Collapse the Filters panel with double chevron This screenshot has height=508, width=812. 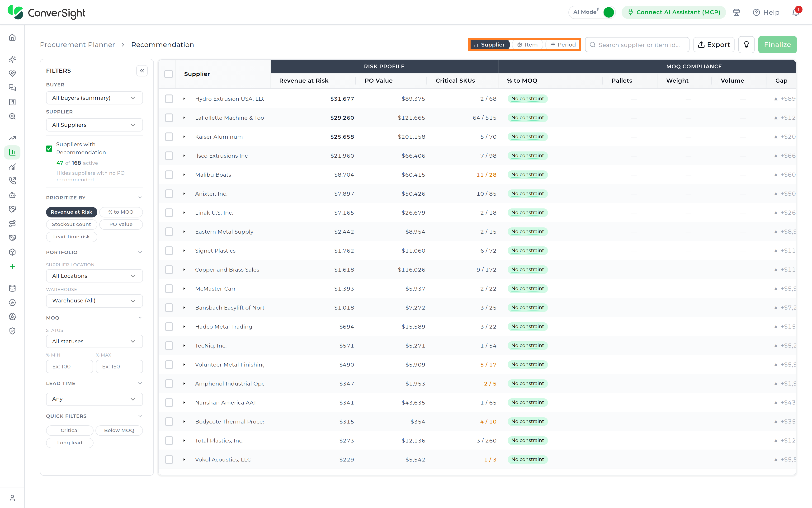tap(142, 71)
